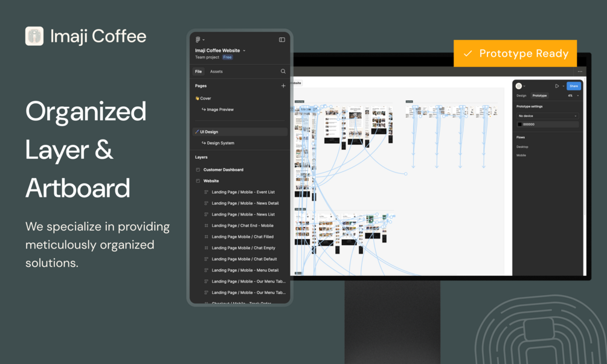Open the Figma main menu icon
607x364 pixels.
click(x=198, y=39)
